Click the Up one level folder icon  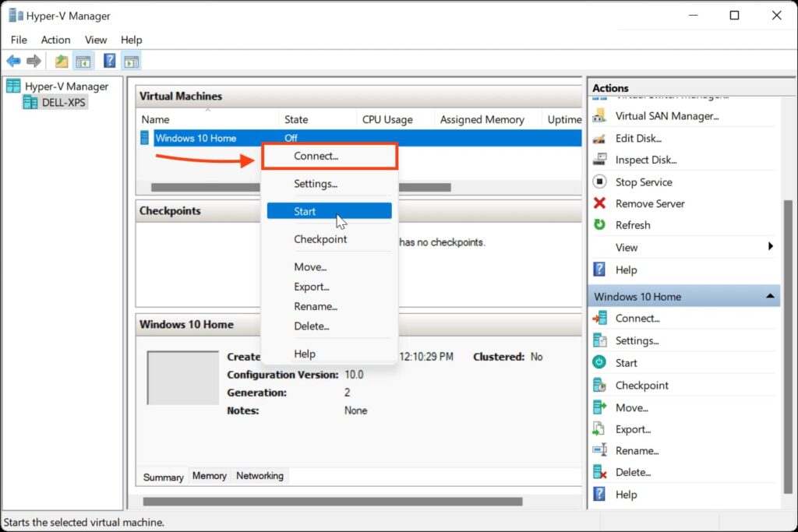point(61,62)
